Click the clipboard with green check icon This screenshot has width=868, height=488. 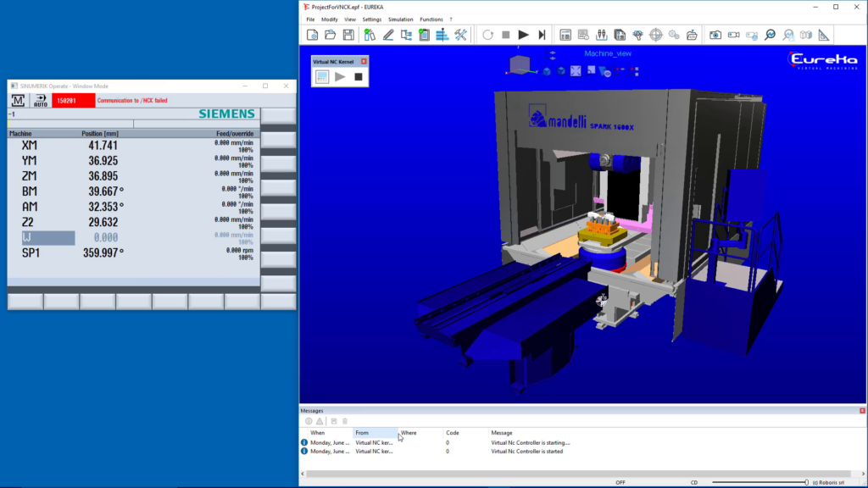(x=424, y=35)
